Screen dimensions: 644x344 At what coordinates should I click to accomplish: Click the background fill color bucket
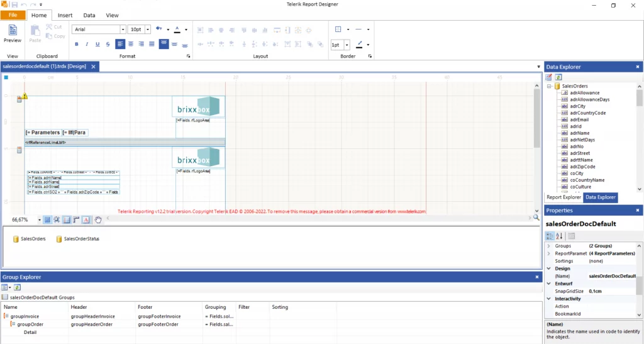[158, 29]
